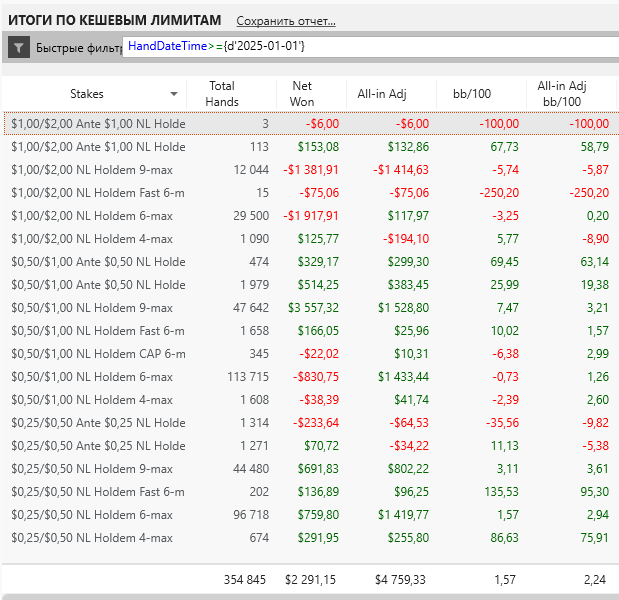Click the HandDateTime filter expression field

coord(368,46)
